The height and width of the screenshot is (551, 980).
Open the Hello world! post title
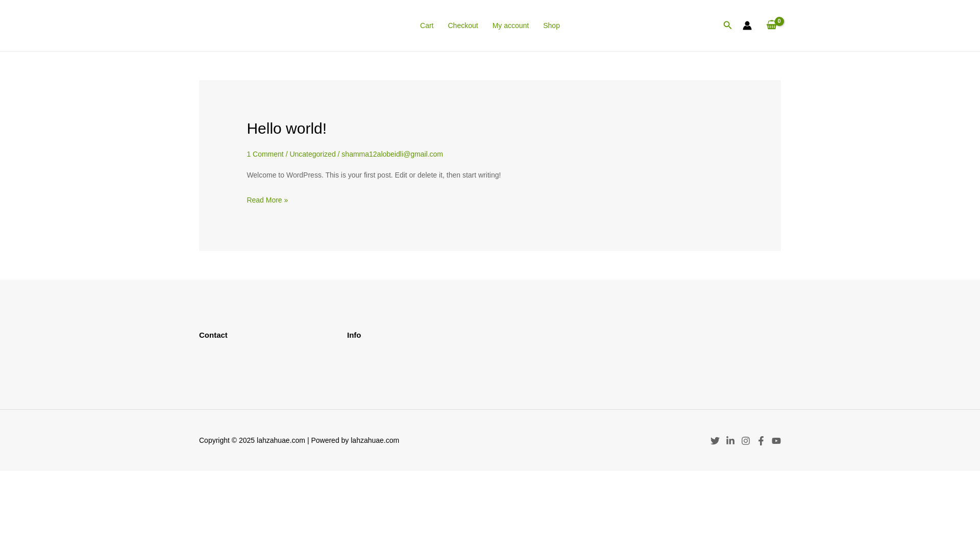286,129
